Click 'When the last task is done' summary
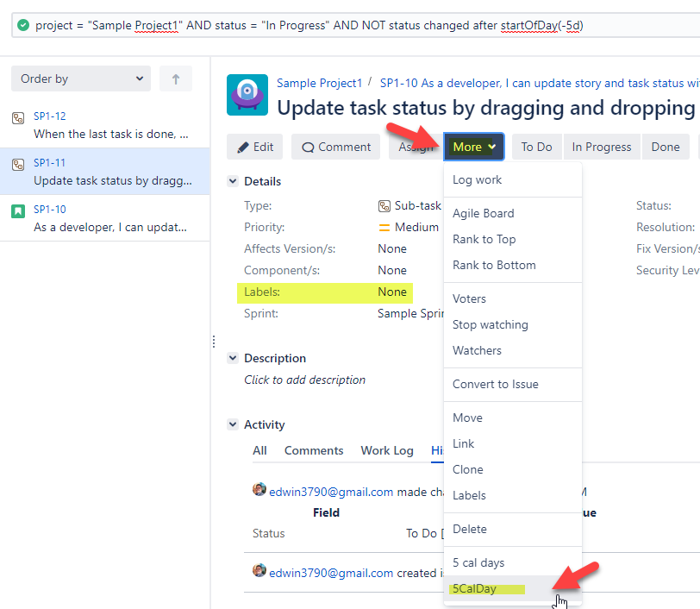 point(111,134)
